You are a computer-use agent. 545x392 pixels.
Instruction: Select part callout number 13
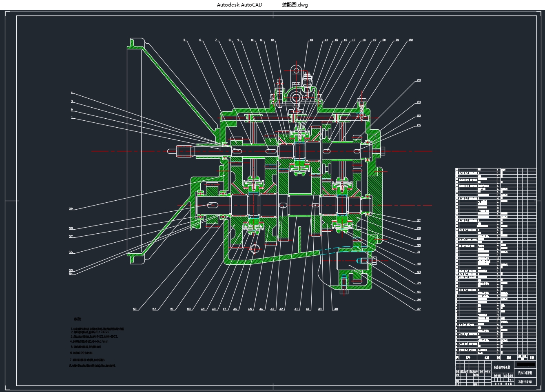(311, 40)
